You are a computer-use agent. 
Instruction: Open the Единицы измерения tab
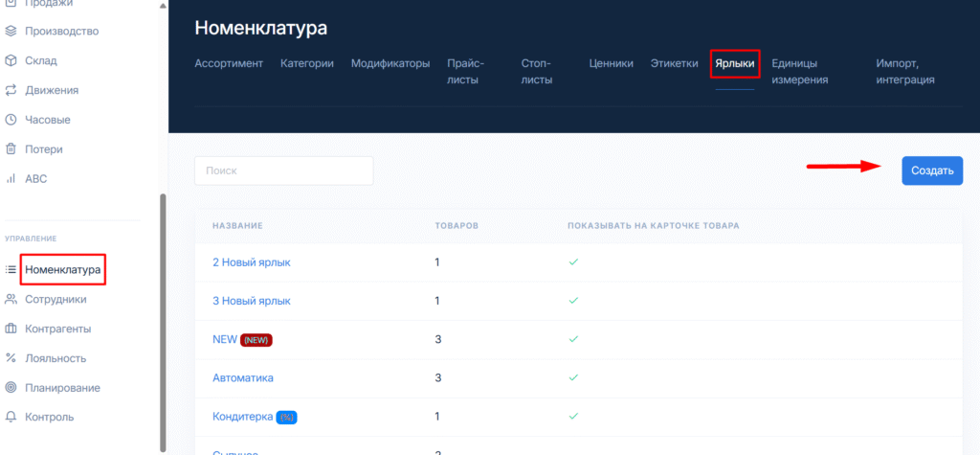tap(800, 72)
